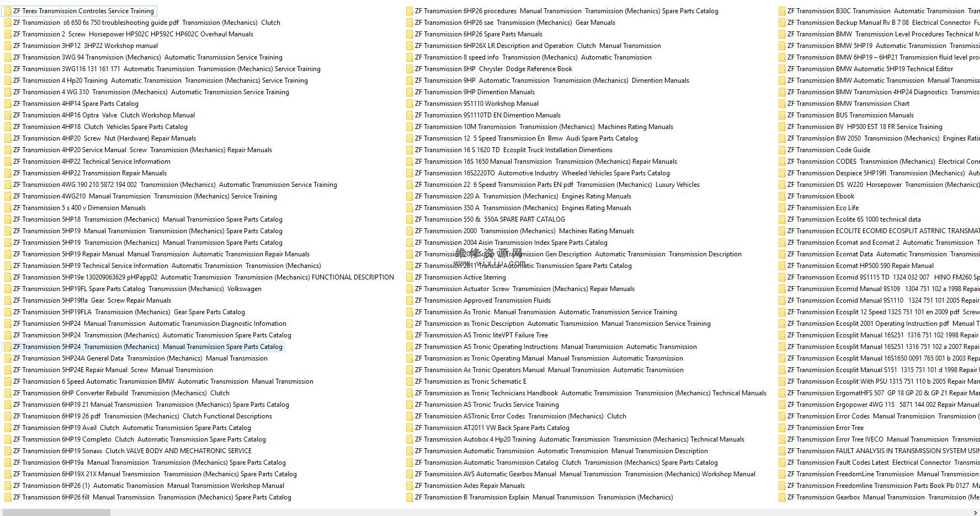Click folder icon for ZF Transmission Active Sterring
The image size is (980, 516).
[x=409, y=277]
